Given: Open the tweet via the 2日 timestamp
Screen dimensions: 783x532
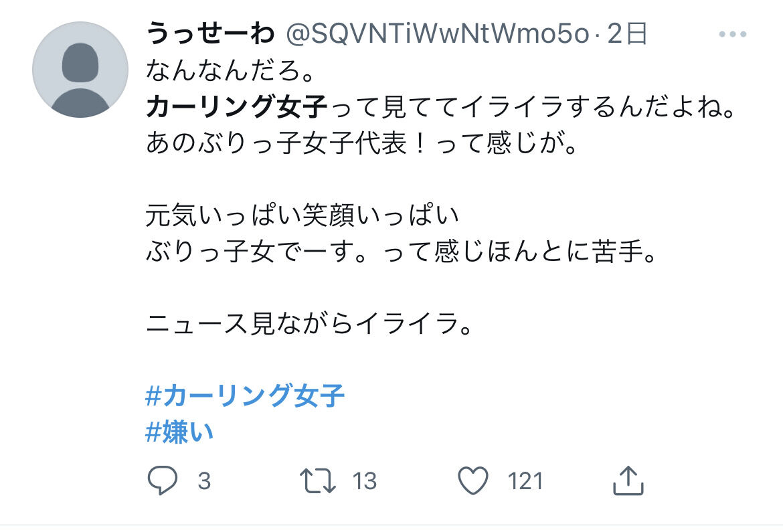Looking at the screenshot, I should 627,35.
